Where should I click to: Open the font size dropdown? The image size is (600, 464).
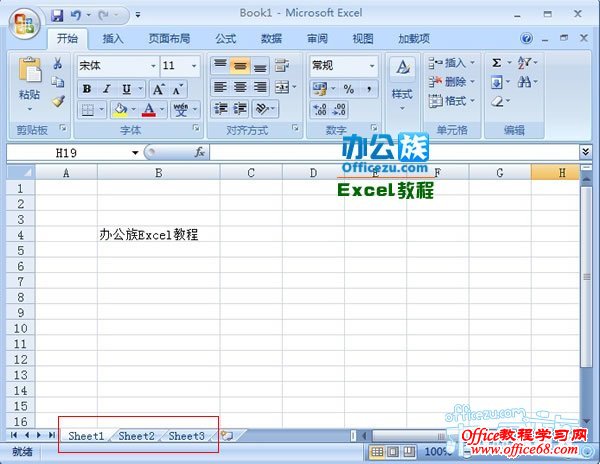[194, 66]
